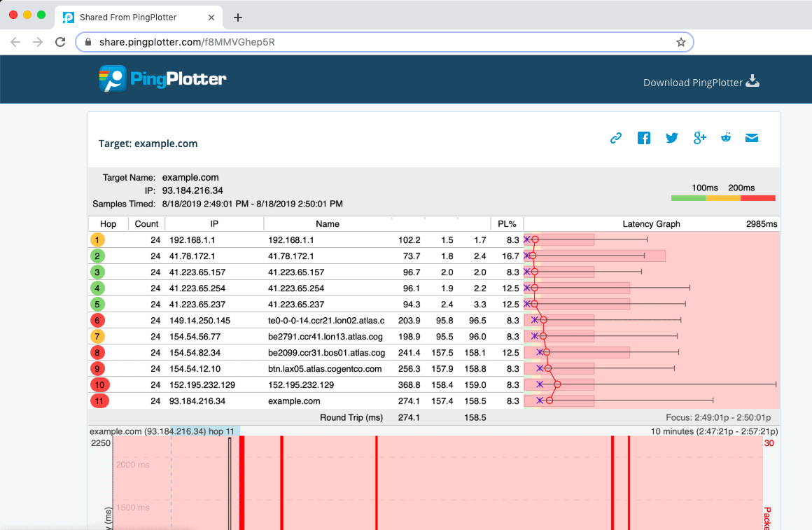
Task: Download PingPlotter from the header link
Action: [701, 82]
